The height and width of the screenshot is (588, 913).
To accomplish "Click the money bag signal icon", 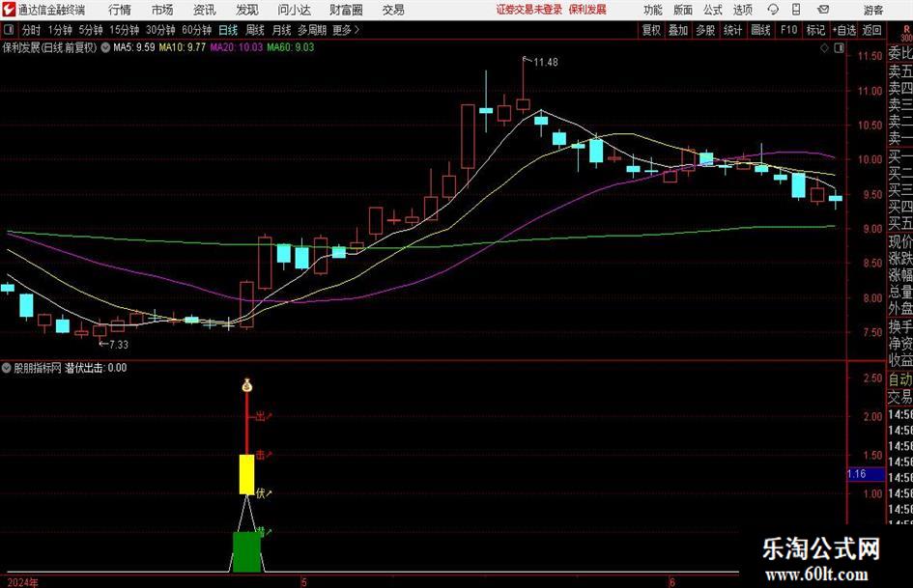I will click(x=247, y=385).
